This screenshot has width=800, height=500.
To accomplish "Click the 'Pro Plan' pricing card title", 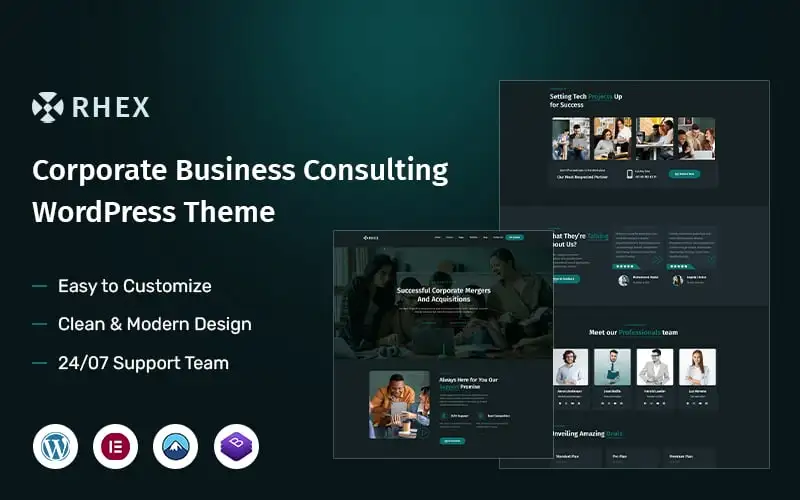I will pos(619,456).
